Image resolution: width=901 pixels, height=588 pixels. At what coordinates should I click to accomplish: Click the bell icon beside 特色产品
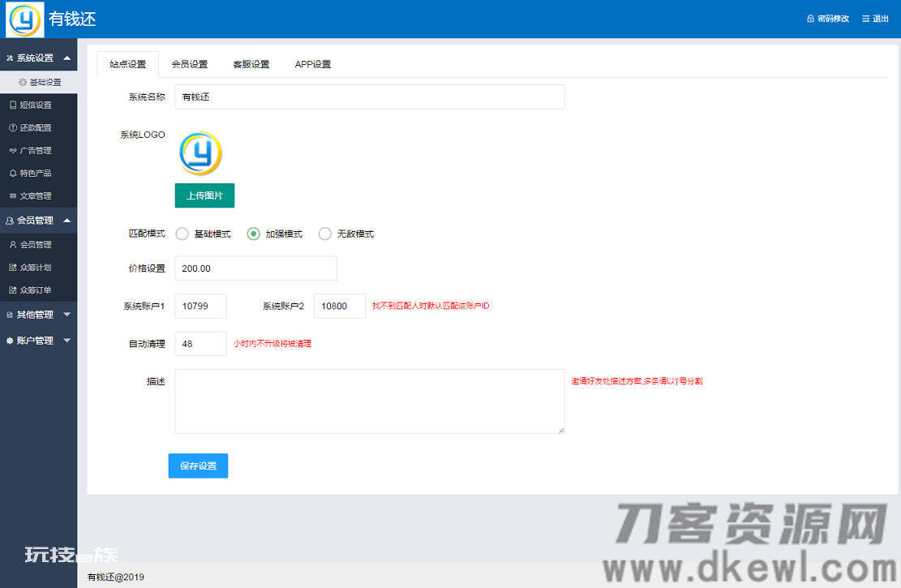(x=13, y=173)
